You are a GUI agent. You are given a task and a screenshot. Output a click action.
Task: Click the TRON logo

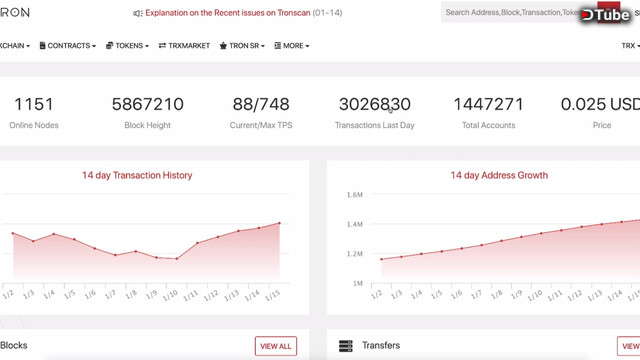coord(15,13)
